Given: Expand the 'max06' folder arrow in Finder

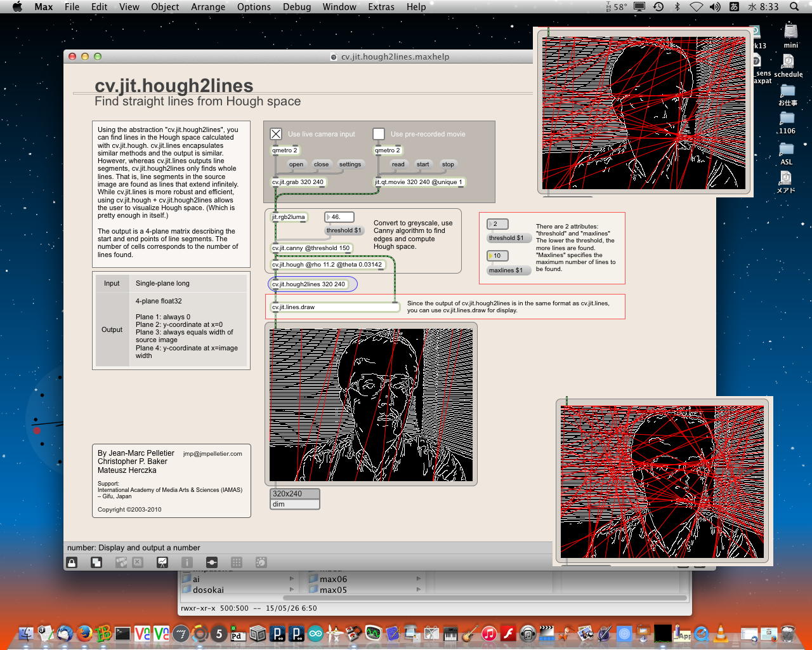Looking at the screenshot, I should pos(419,579).
